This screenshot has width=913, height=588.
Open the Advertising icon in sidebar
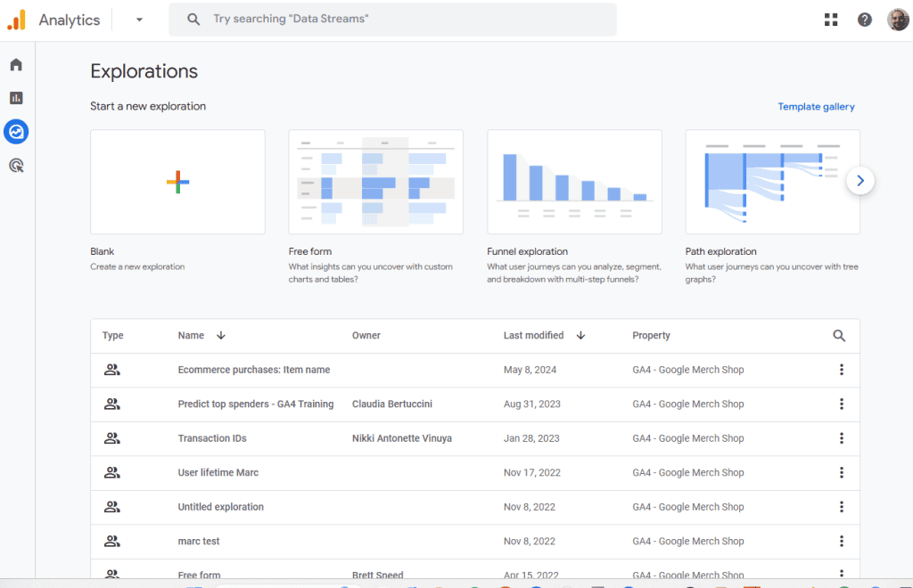[16, 165]
